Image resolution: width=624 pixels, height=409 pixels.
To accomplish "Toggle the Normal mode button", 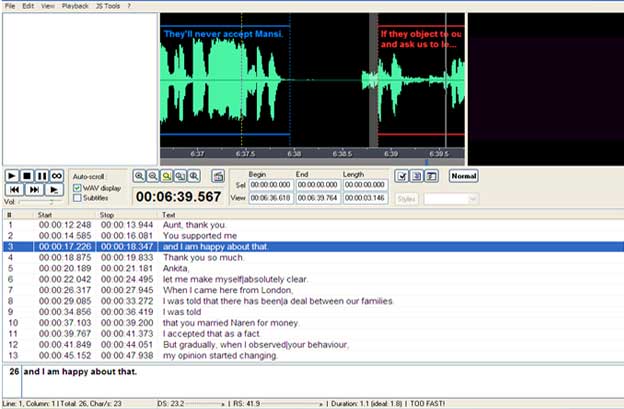I will pyautogui.click(x=463, y=176).
